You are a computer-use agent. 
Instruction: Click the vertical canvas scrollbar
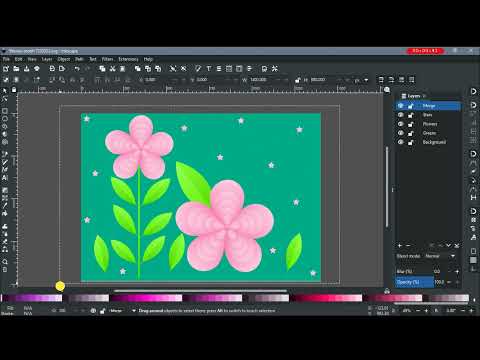[x=387, y=187]
